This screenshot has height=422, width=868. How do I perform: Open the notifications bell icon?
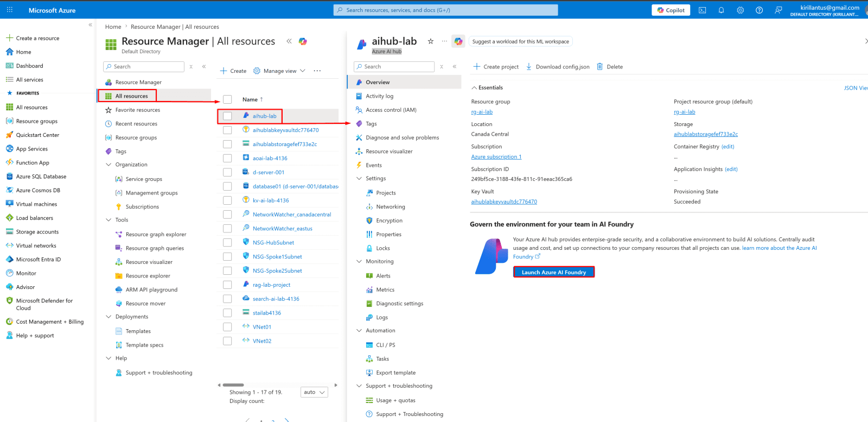[x=721, y=10]
